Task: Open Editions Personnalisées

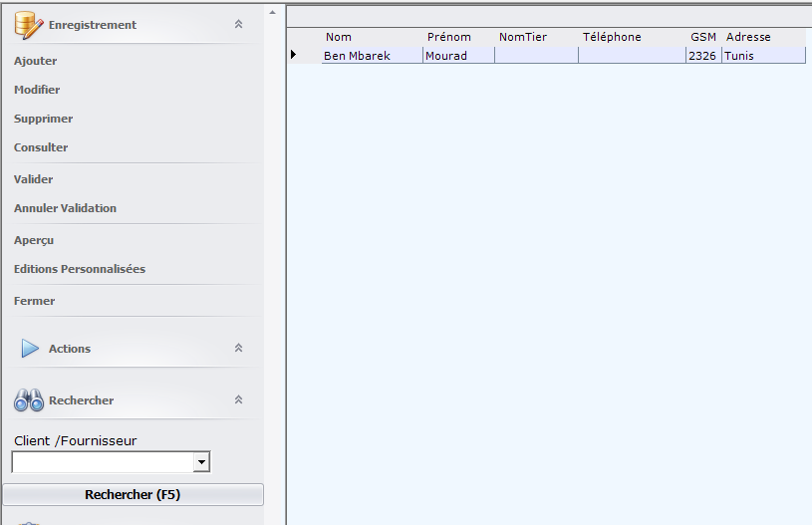Action: coord(80,269)
